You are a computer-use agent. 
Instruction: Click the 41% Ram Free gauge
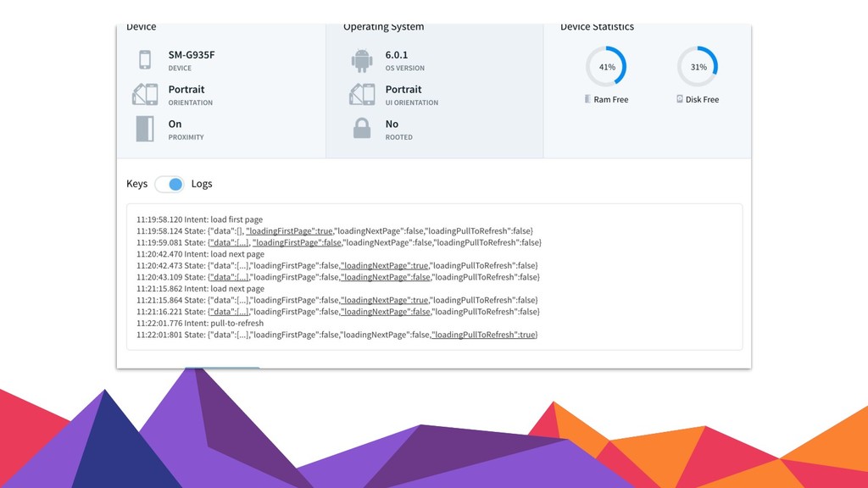click(607, 67)
